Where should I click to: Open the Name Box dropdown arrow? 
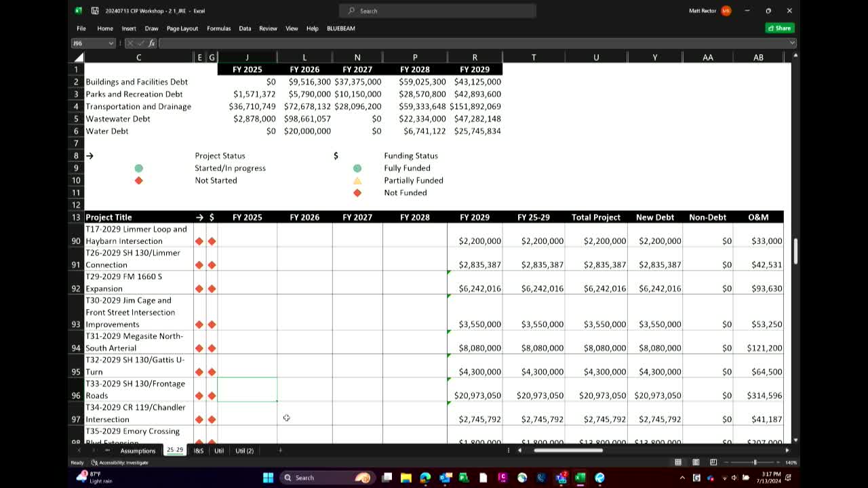111,43
